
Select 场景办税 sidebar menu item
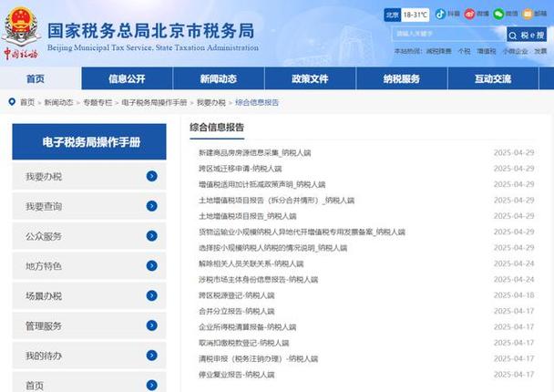coord(89,295)
